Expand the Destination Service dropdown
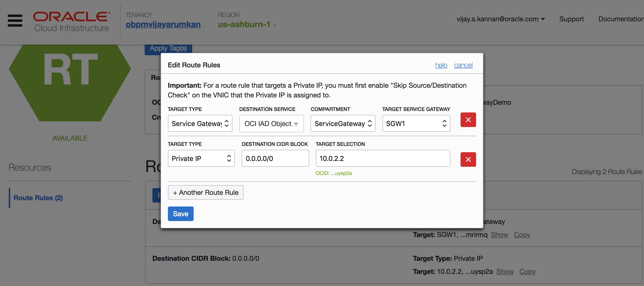The width and height of the screenshot is (644, 286). (271, 123)
